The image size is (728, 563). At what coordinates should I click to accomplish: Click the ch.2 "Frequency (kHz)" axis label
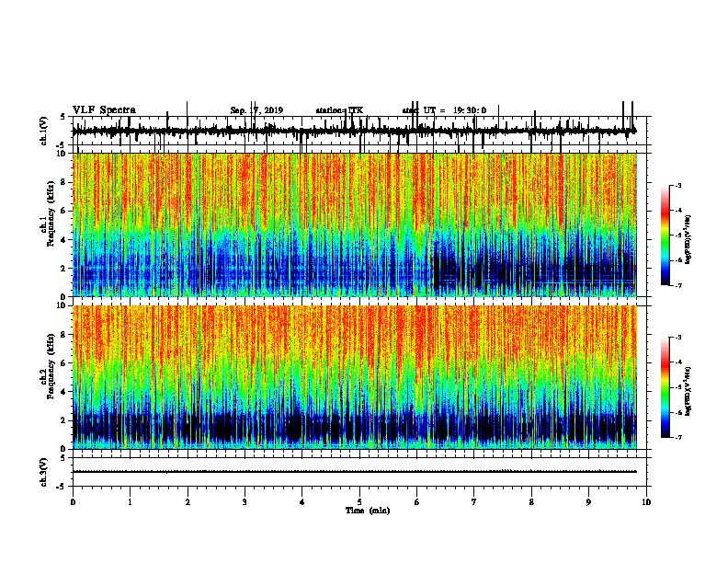pos(51,366)
